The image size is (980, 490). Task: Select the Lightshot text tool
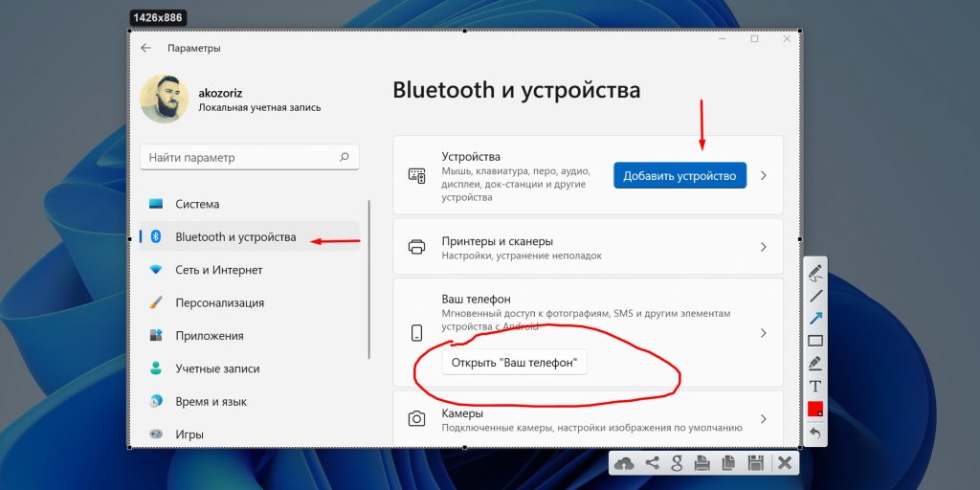click(x=815, y=386)
